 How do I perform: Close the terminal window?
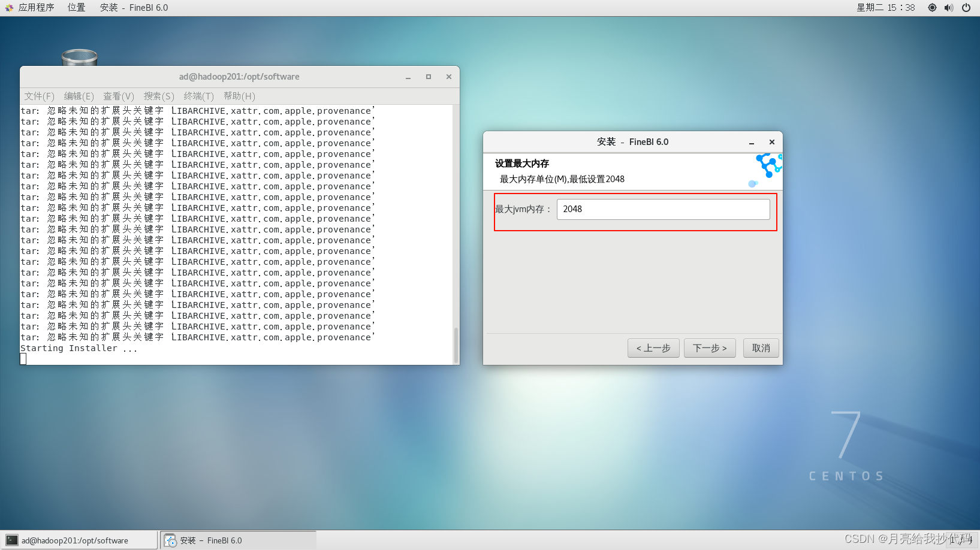point(449,77)
